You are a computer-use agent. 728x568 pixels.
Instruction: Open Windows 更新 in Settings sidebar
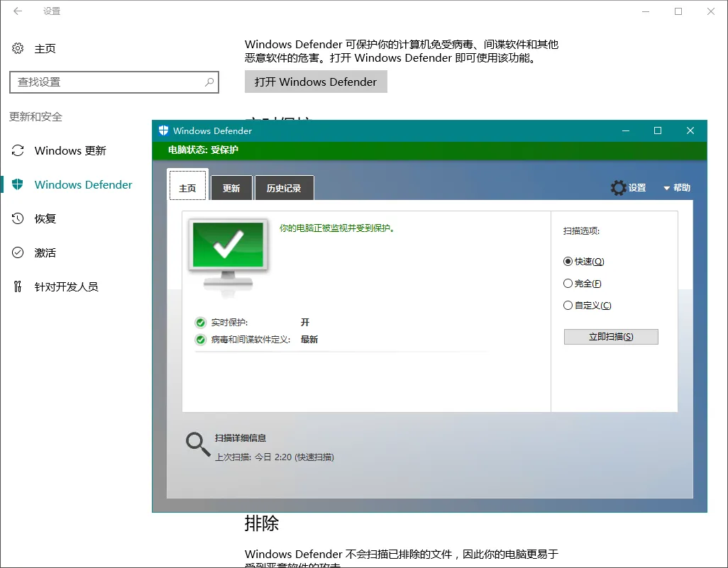tap(70, 150)
